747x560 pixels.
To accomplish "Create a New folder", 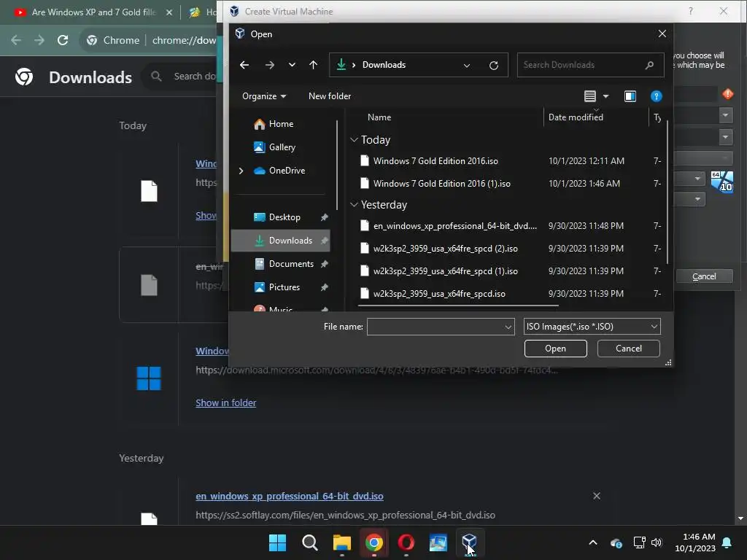I will pyautogui.click(x=330, y=96).
